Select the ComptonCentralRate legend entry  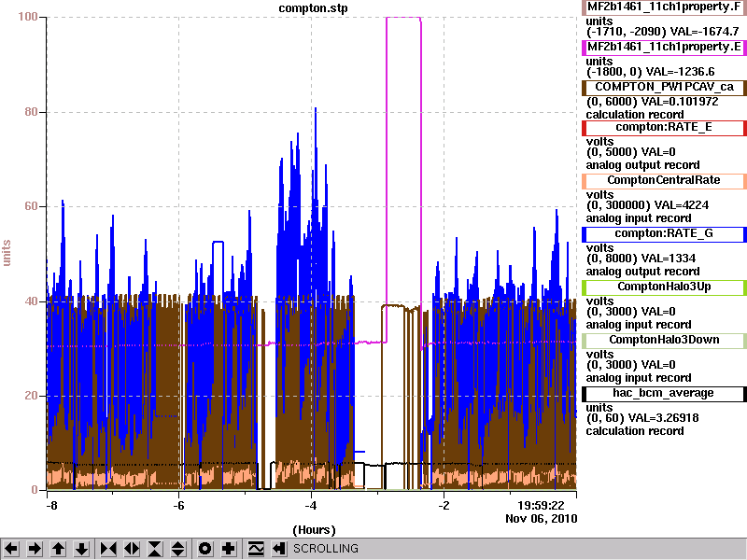tap(664, 181)
